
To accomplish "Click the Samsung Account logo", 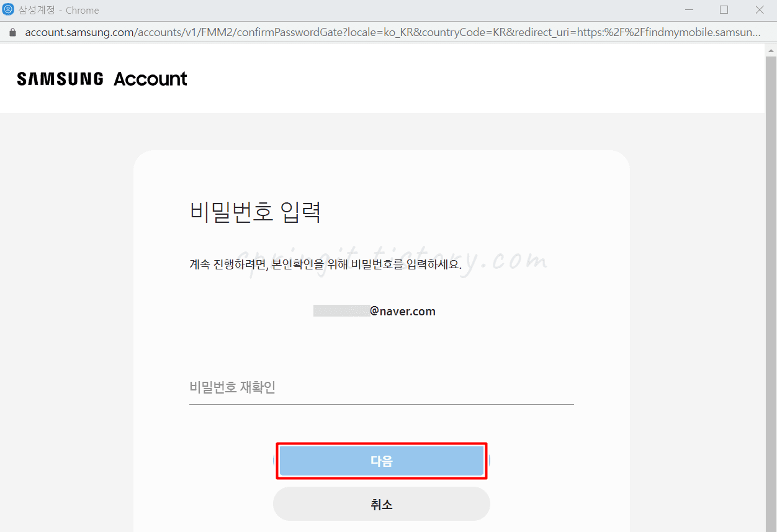I will coord(102,79).
